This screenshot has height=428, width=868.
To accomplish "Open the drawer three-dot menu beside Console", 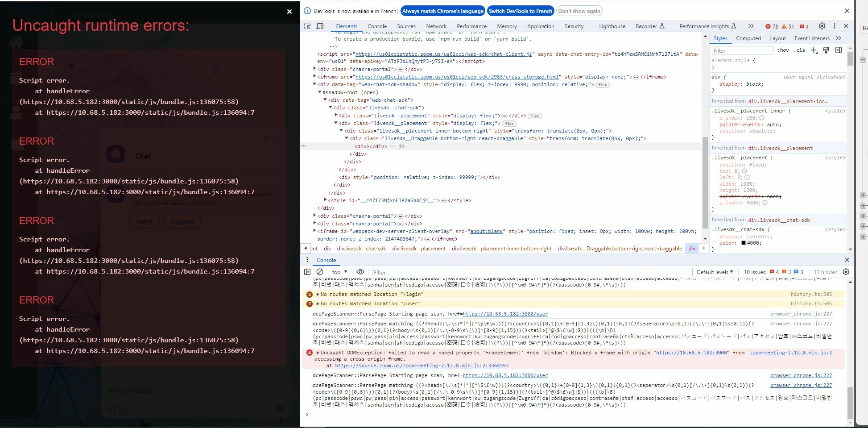I will (x=307, y=260).
